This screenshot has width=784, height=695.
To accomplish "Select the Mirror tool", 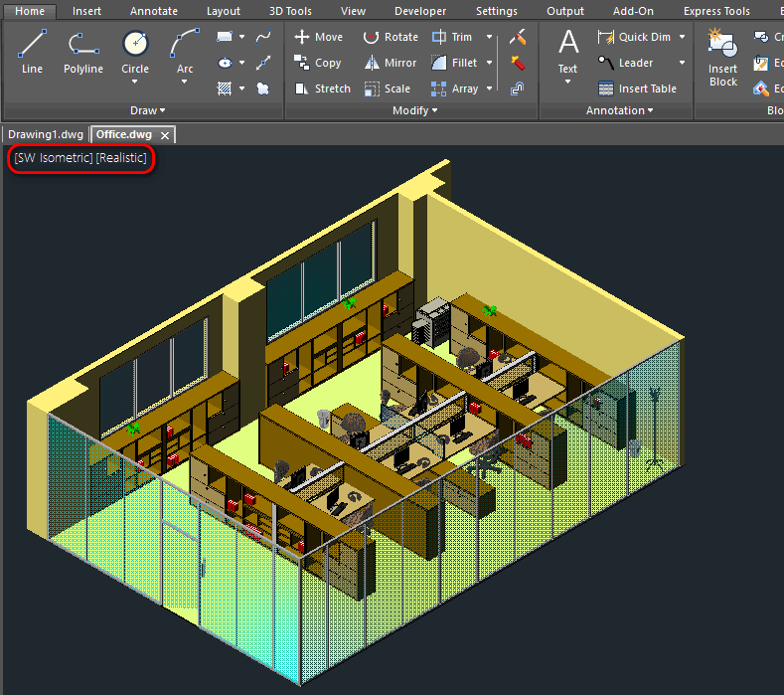I will [390, 63].
